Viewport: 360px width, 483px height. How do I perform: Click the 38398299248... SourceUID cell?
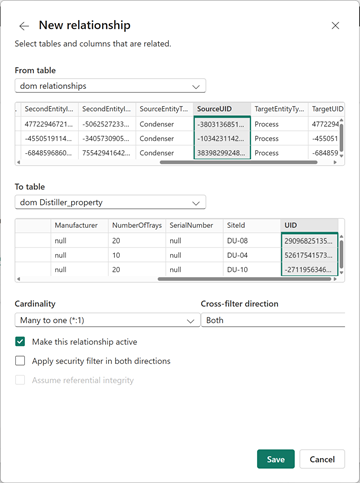tap(222, 153)
